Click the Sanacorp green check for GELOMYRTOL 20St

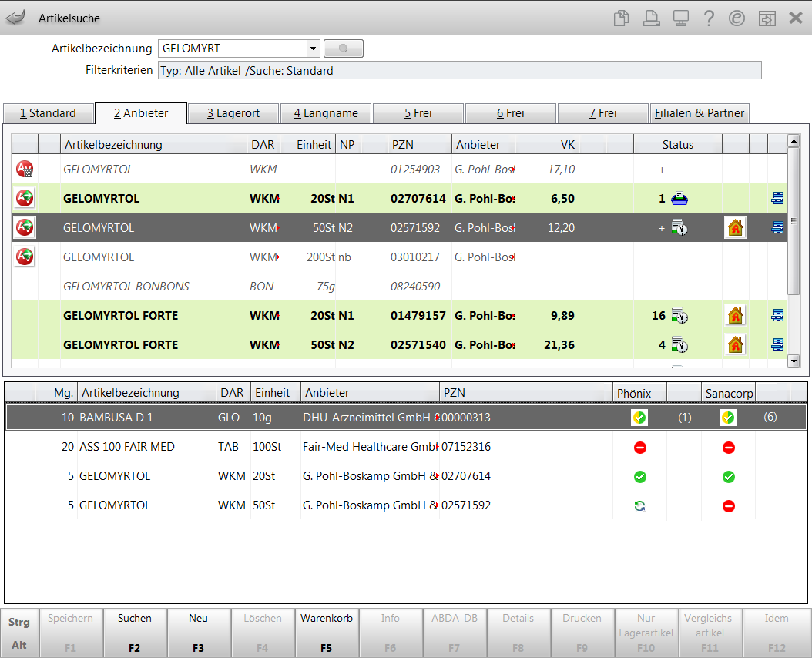729,477
